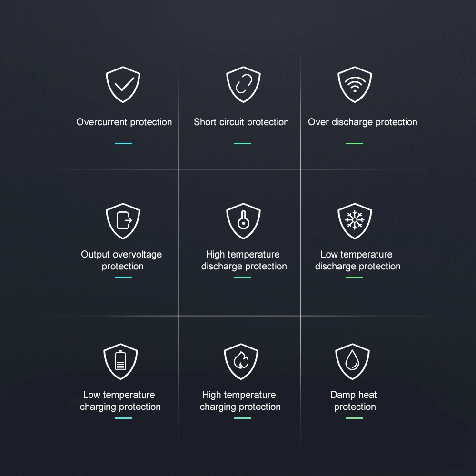Viewport: 476px width, 476px height.
Task: Click the flame shield icon
Action: 241,361
